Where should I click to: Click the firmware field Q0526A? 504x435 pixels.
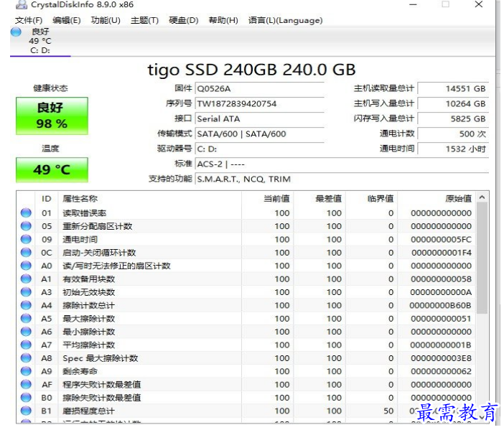coord(259,89)
